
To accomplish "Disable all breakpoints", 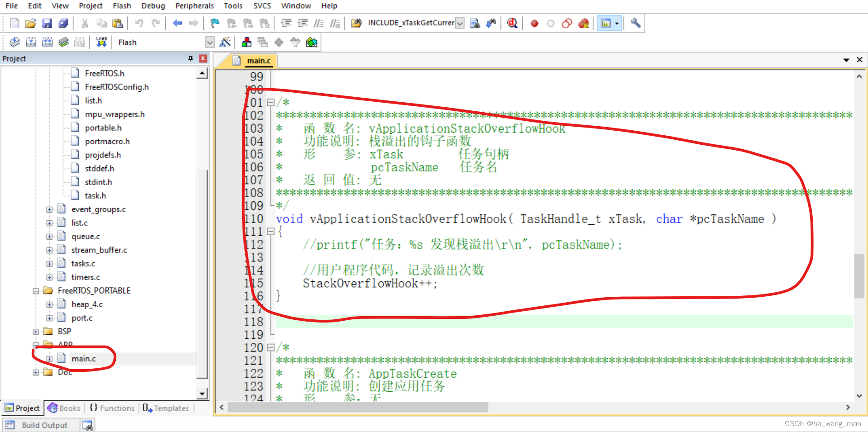I will tap(567, 23).
